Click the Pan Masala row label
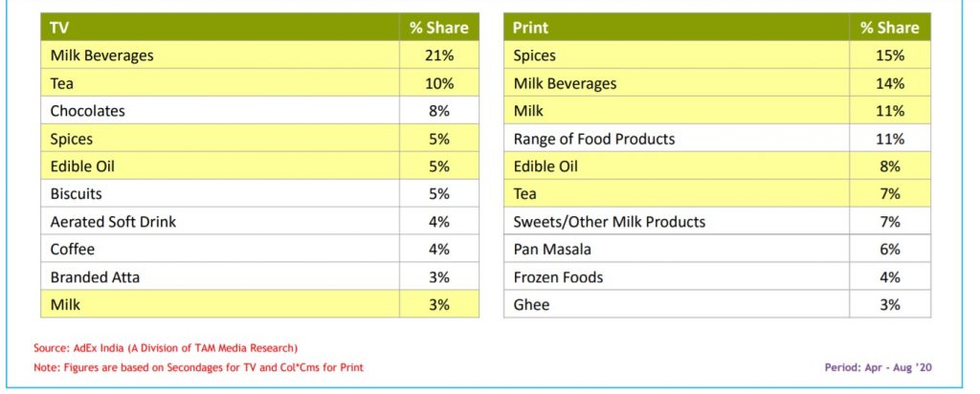Image resolution: width=980 pixels, height=394 pixels. point(552,250)
